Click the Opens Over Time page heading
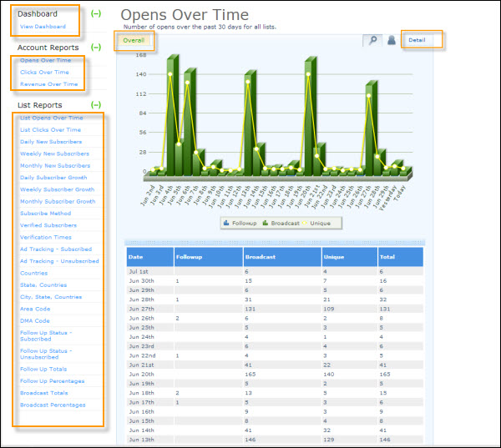The height and width of the screenshot is (448, 501). [185, 15]
